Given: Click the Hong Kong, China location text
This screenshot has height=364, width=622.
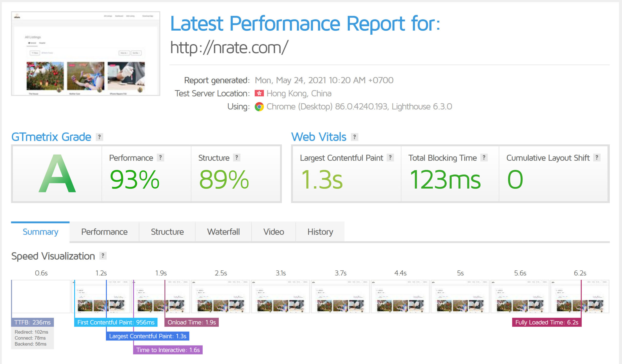Looking at the screenshot, I should coord(299,93).
